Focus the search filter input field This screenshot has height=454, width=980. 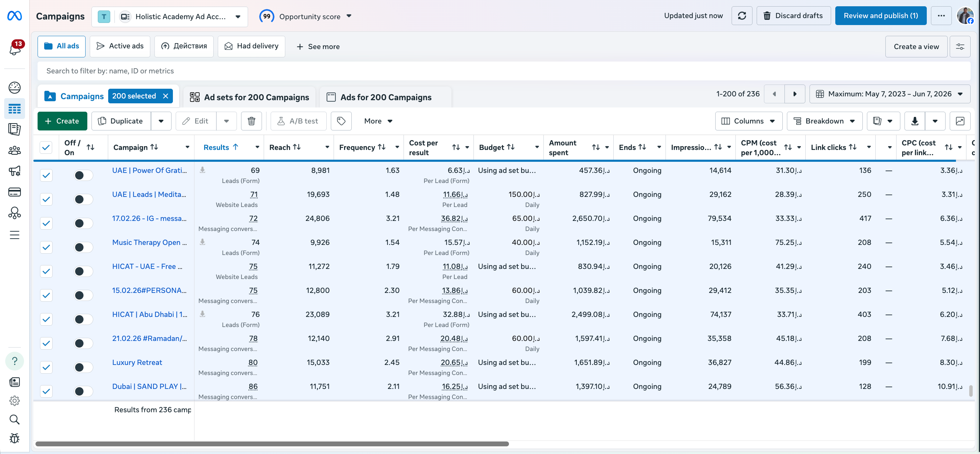(504, 71)
